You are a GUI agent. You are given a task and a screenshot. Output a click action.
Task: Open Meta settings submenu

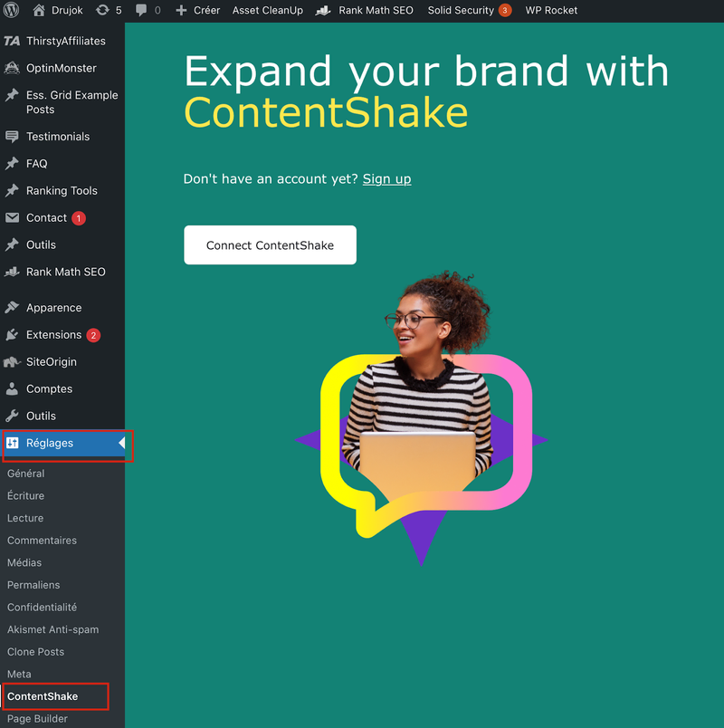20,675
